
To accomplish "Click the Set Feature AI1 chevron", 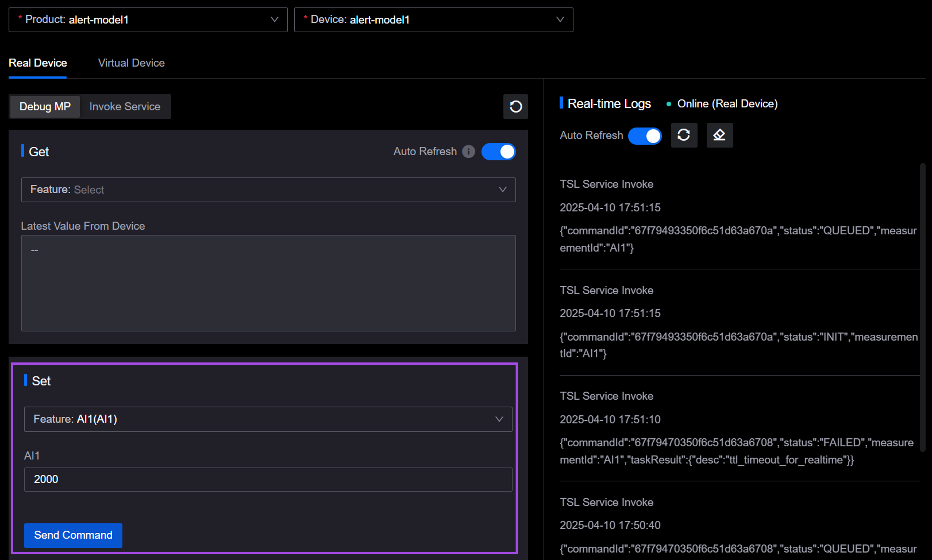I will [499, 419].
